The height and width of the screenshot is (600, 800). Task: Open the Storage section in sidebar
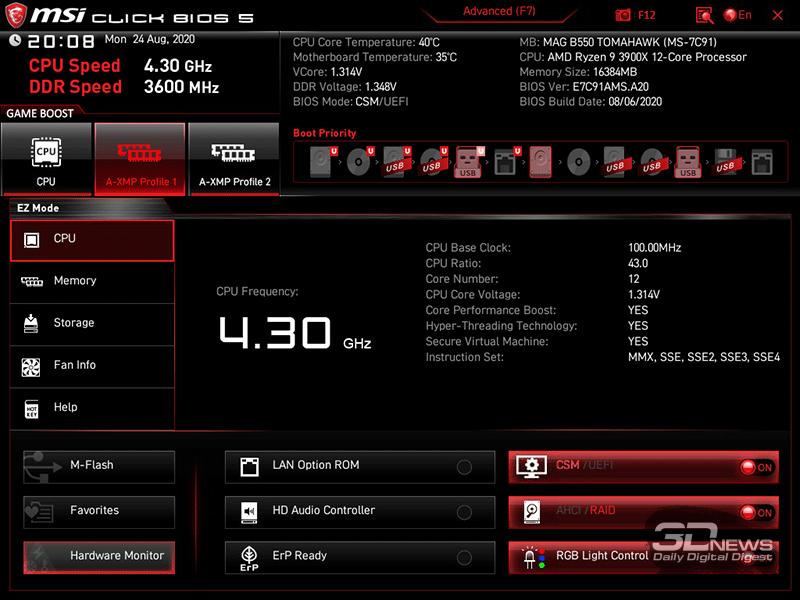coord(92,324)
